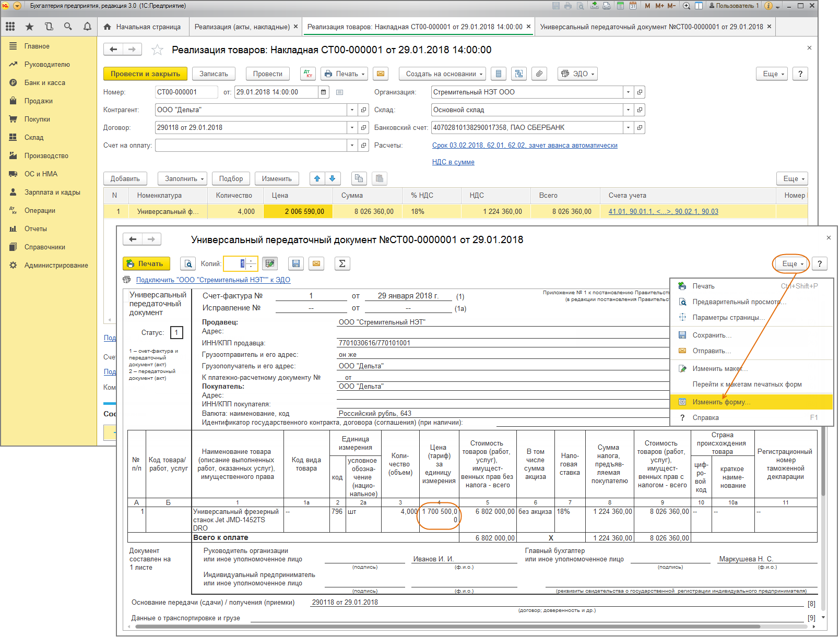The image size is (840, 637).
Task: Open notifications bell icon
Action: (x=87, y=26)
